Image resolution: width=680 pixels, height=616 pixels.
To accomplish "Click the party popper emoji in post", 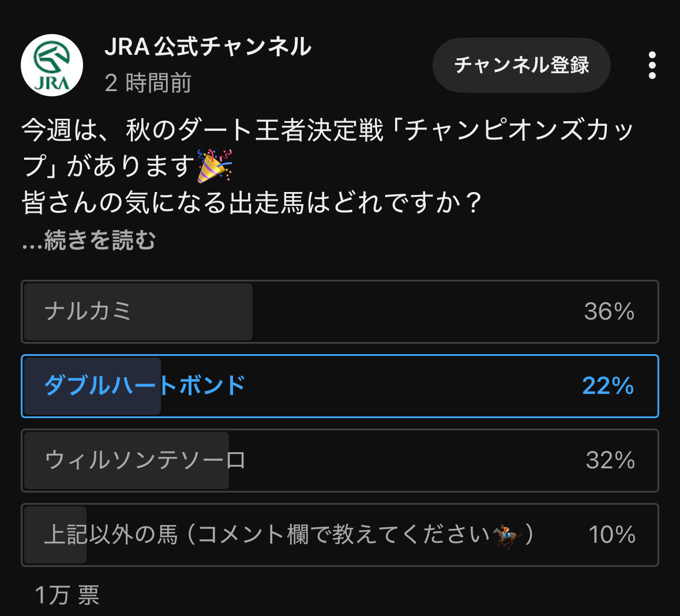I will pyautogui.click(x=214, y=166).
